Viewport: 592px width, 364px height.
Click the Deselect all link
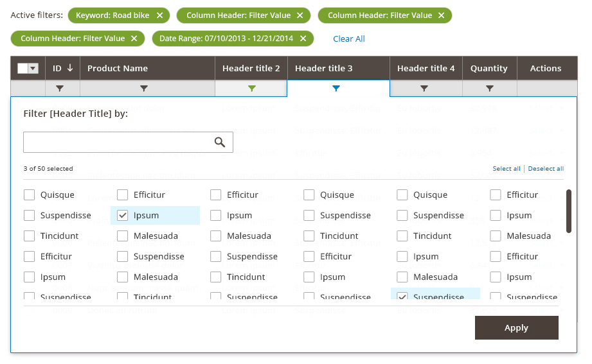(546, 169)
